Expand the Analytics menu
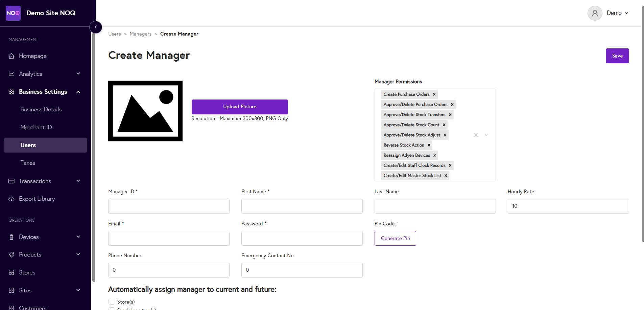 [x=78, y=74]
